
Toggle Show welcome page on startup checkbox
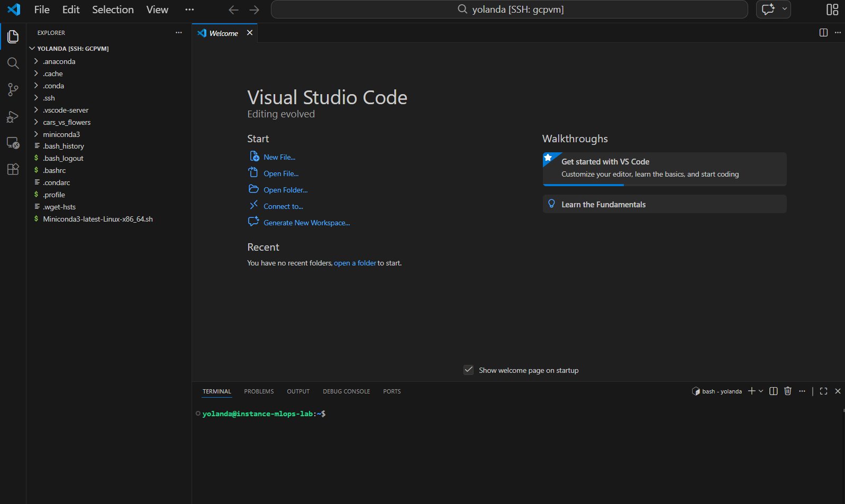468,370
